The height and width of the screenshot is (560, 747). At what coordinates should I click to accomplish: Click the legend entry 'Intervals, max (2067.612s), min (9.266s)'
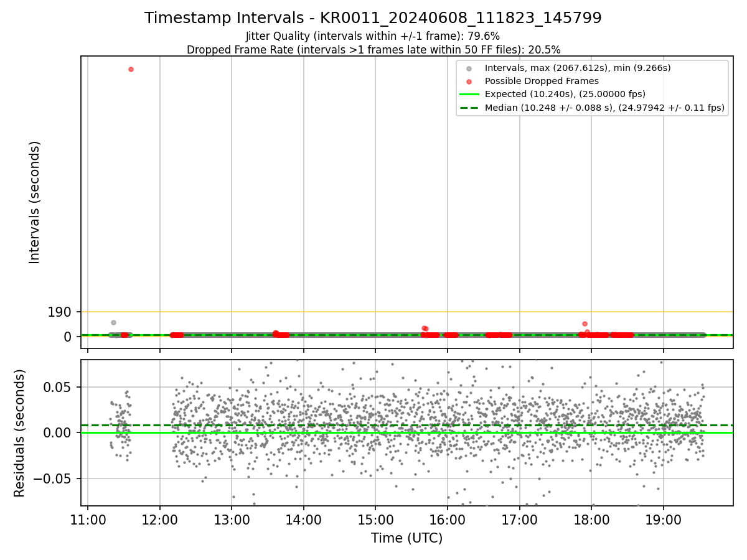[x=578, y=67]
